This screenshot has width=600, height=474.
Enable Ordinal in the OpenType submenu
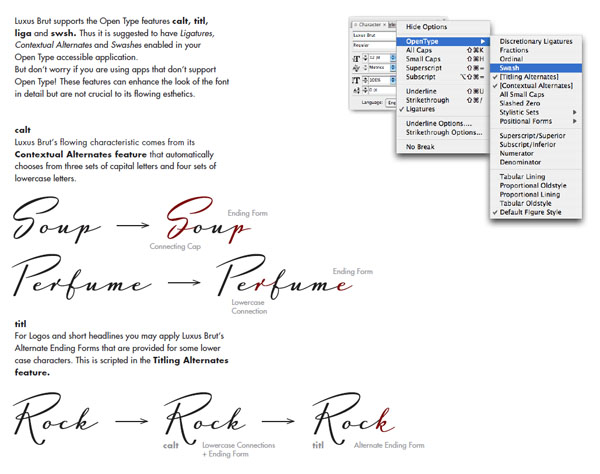click(536, 59)
